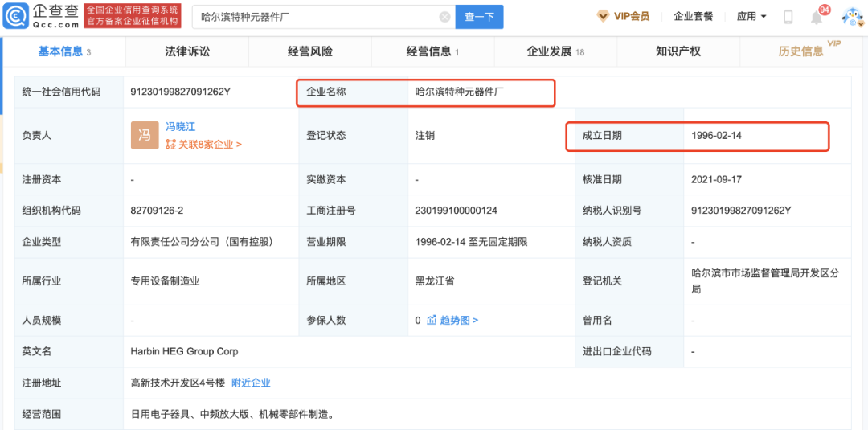Select English name Harbin HEG Group Corp

coord(184,351)
